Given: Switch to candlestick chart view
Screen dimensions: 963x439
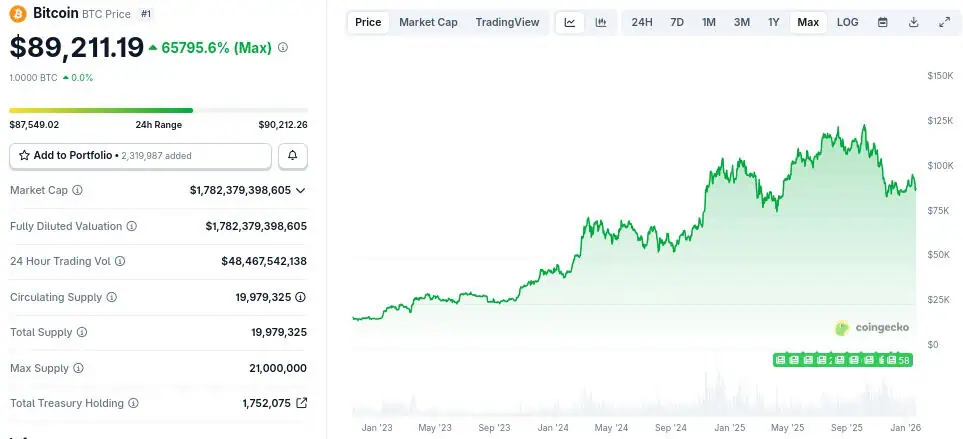Looking at the screenshot, I should coord(601,22).
